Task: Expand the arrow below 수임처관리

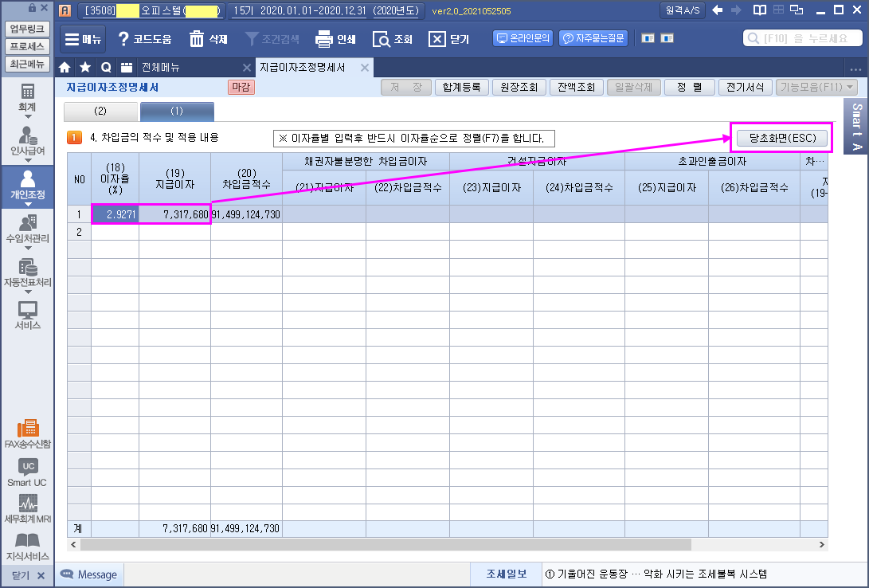Action: 28,248
